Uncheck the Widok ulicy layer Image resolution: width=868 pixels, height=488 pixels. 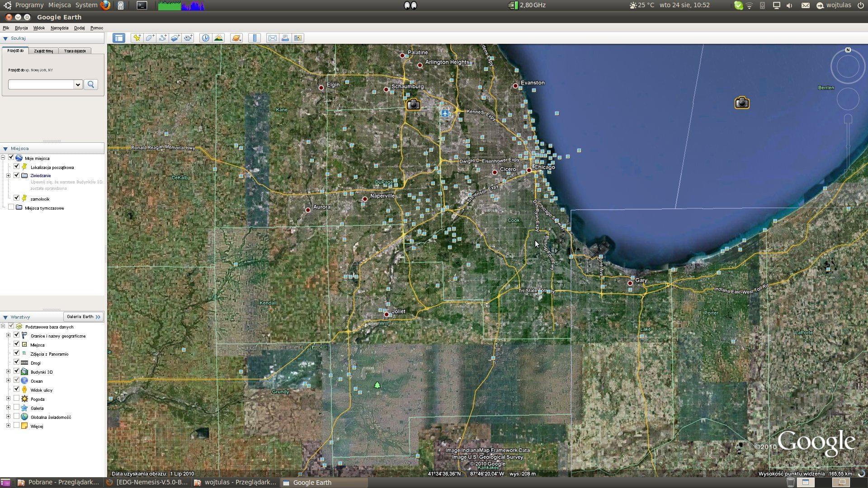(x=17, y=389)
